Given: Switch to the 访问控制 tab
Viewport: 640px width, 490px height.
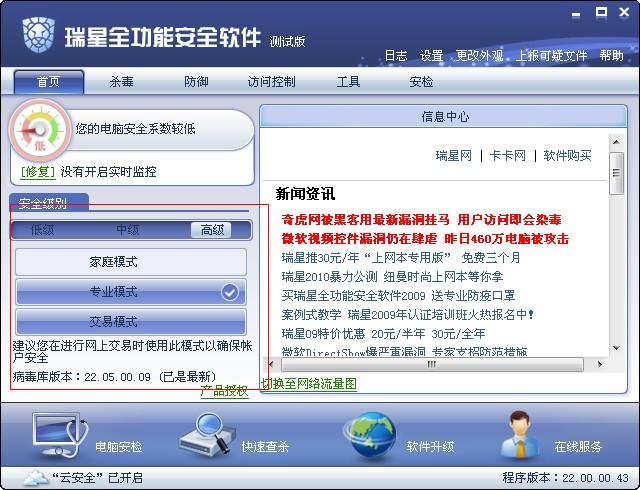Looking at the screenshot, I should (271, 82).
